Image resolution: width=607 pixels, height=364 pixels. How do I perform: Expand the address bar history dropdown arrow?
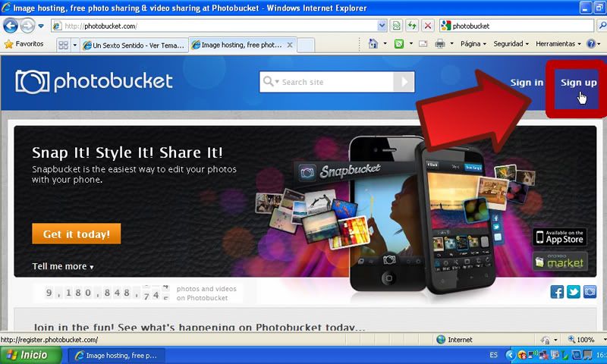click(x=382, y=26)
